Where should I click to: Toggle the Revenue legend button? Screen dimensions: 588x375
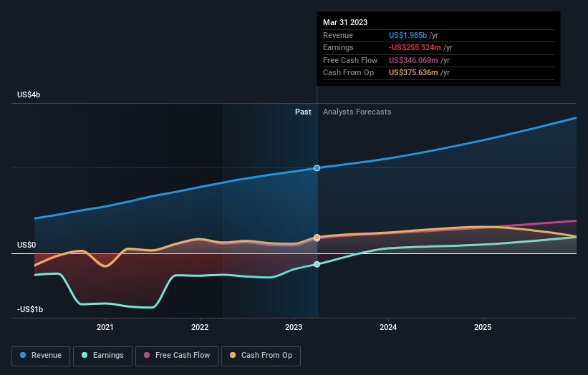pos(41,356)
